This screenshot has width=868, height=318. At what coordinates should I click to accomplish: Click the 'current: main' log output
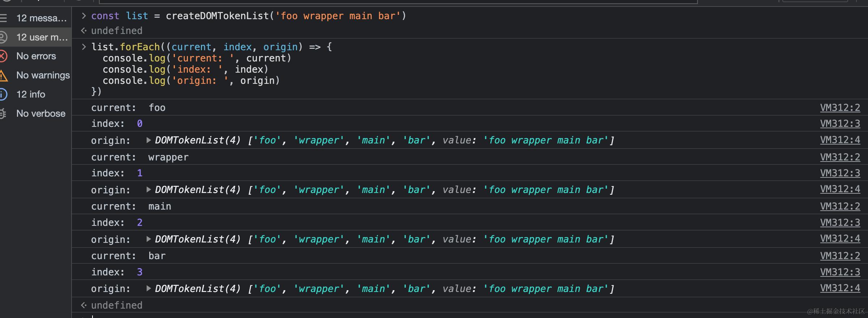[131, 206]
